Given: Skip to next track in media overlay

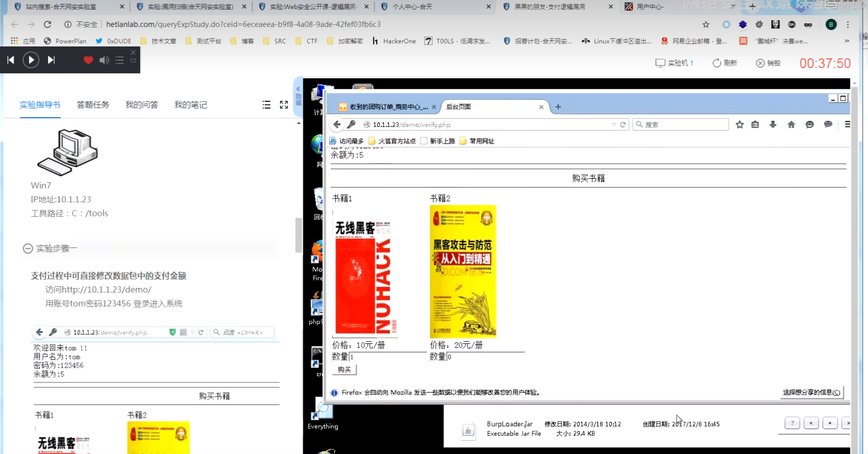Looking at the screenshot, I should pyautogui.click(x=51, y=60).
